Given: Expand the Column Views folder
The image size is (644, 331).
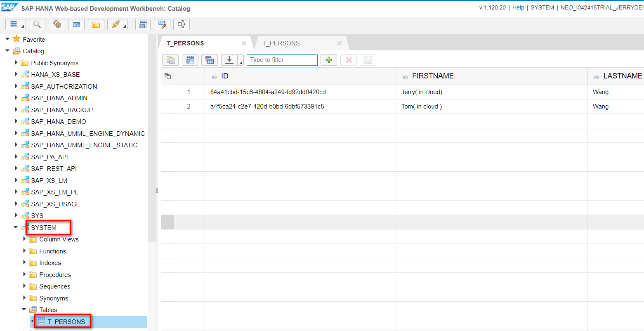Looking at the screenshot, I should click(24, 239).
